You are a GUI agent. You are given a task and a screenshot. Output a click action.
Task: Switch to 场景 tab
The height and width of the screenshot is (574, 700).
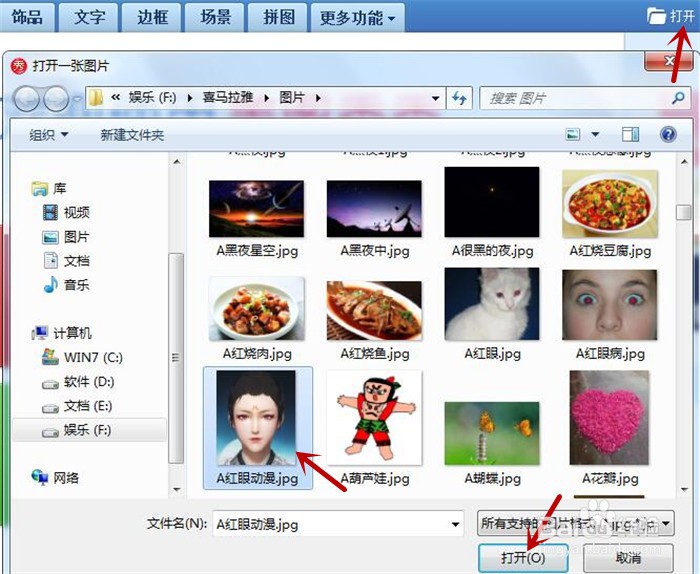(x=215, y=17)
